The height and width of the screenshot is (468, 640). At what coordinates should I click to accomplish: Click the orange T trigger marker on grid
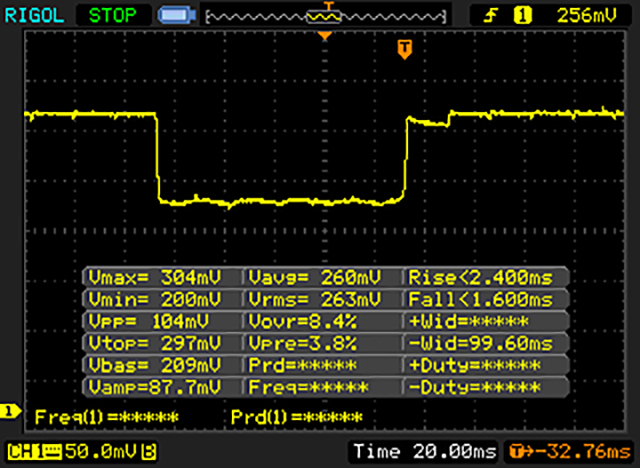[x=404, y=49]
